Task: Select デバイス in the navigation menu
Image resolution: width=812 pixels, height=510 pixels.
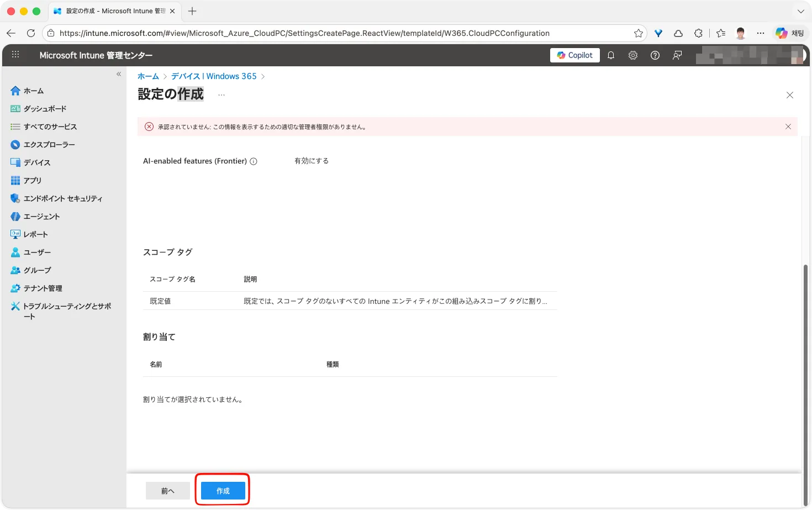Action: pyautogui.click(x=36, y=162)
